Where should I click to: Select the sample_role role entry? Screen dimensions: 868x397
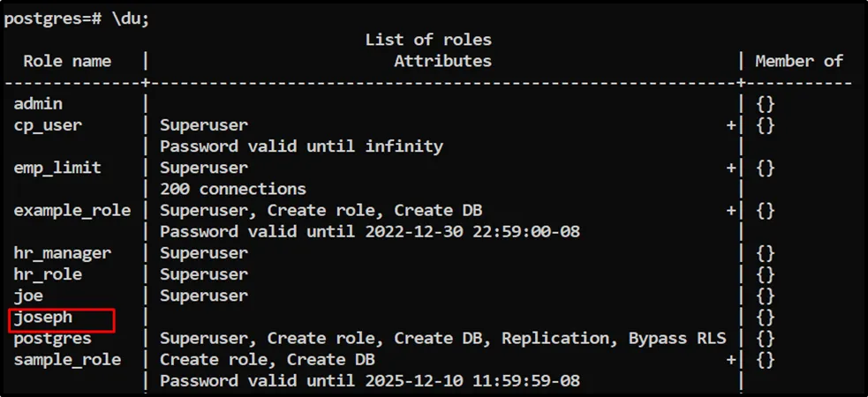(67, 360)
